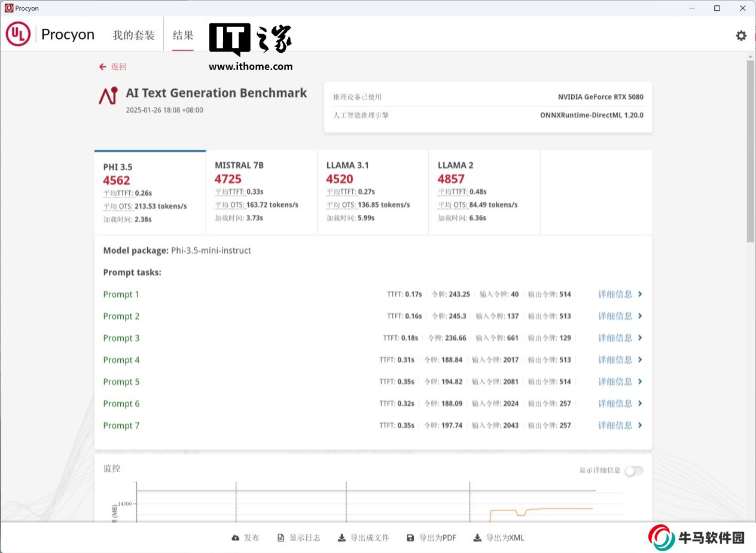Expand Prompt 1 details chevron
Image resolution: width=756 pixels, height=553 pixels.
click(x=640, y=294)
